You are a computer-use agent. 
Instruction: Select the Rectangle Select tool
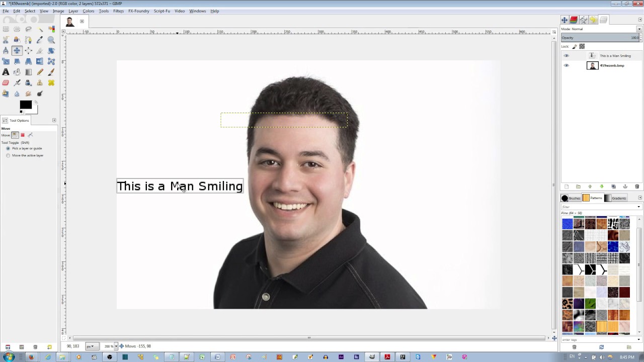6,29
